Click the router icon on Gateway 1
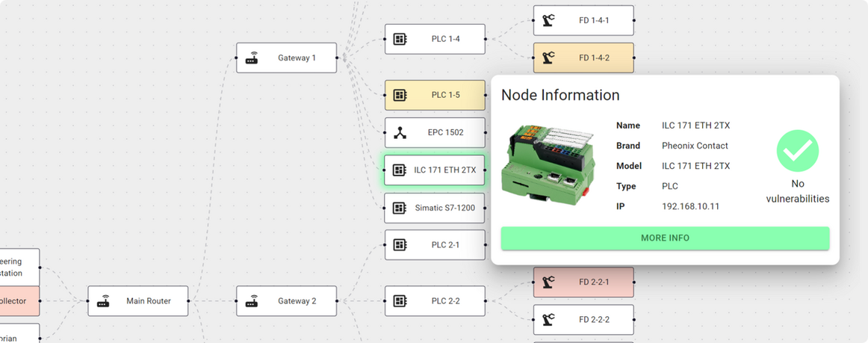868x343 pixels. coord(252,58)
